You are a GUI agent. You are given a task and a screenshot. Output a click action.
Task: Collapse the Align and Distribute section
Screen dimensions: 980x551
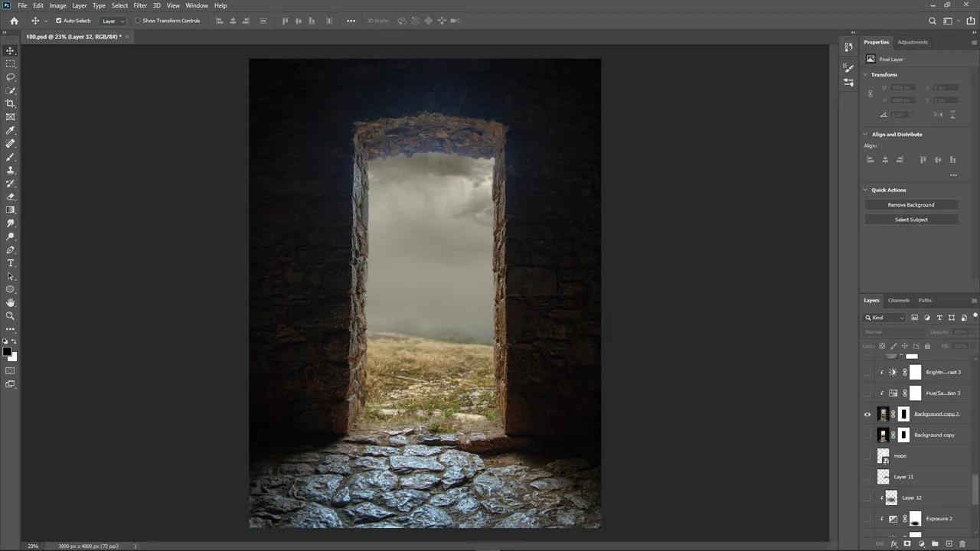point(865,134)
